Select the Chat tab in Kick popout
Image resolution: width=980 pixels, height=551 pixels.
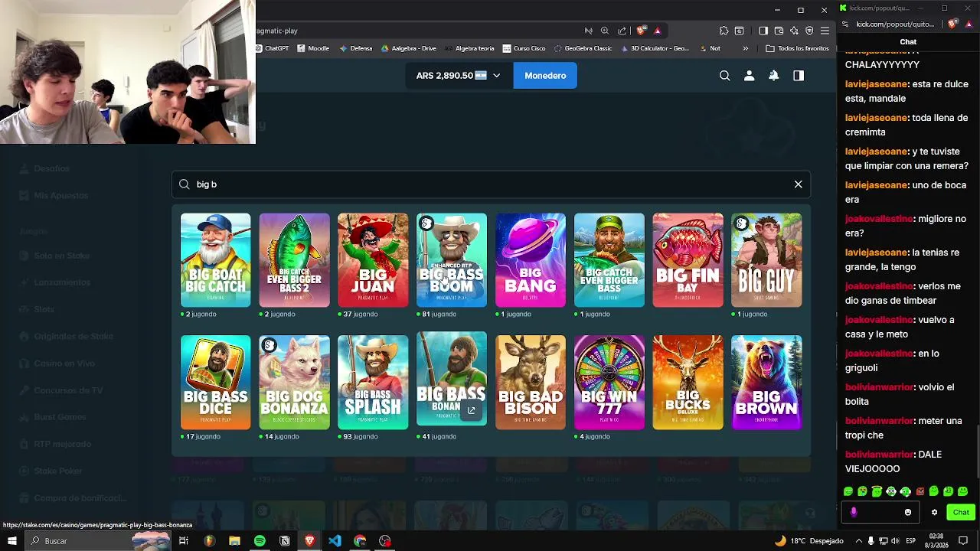click(908, 42)
